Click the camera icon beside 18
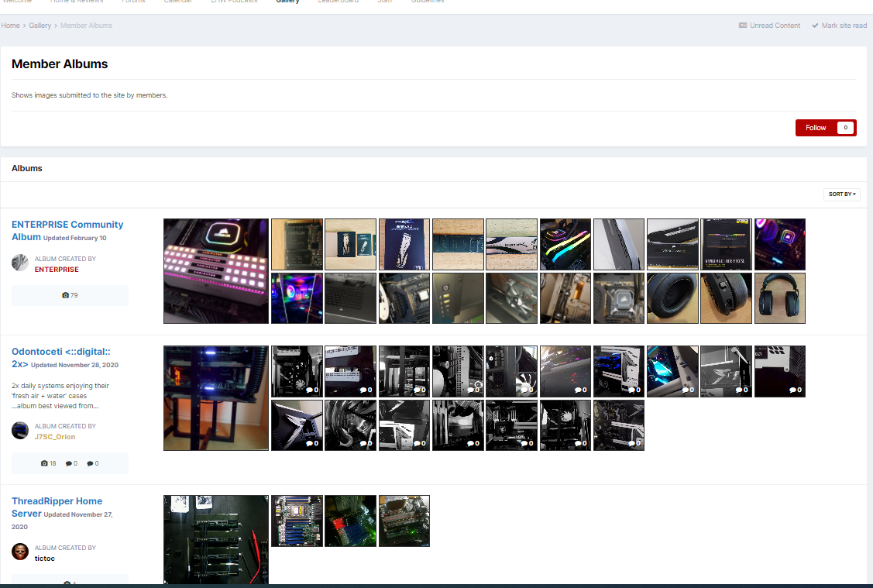This screenshot has width=873, height=588. pyautogui.click(x=44, y=463)
